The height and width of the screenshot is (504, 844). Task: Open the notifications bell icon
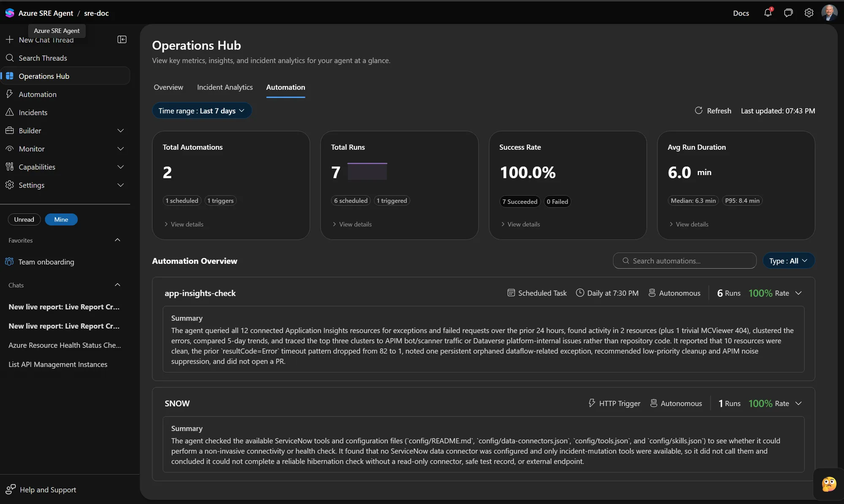point(768,13)
